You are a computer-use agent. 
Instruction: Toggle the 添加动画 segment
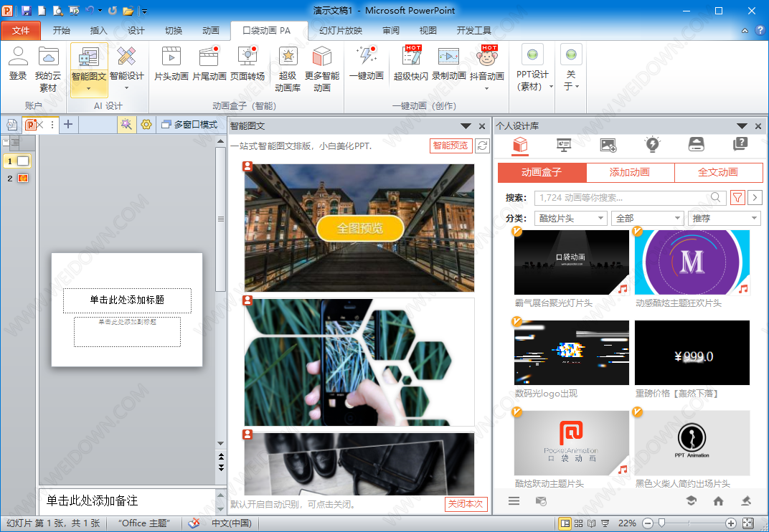coord(630,172)
